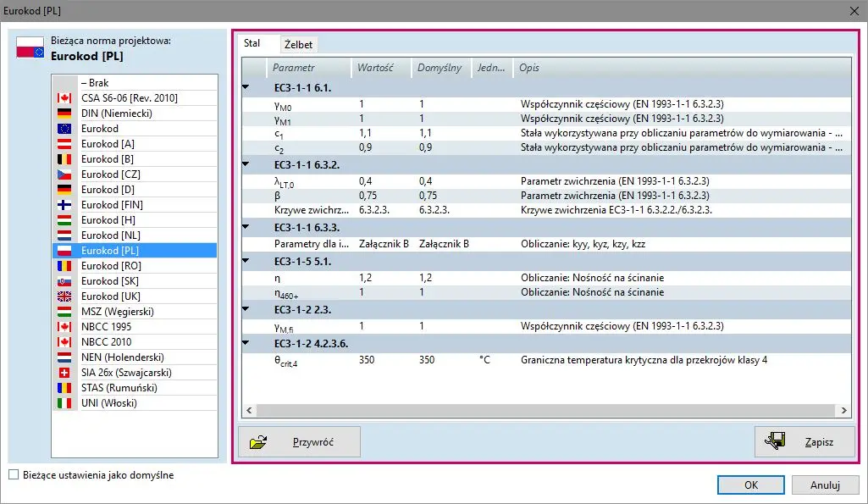Select the DIN (Niemiecki) German flag icon
Image resolution: width=868 pixels, height=504 pixels.
tap(64, 114)
